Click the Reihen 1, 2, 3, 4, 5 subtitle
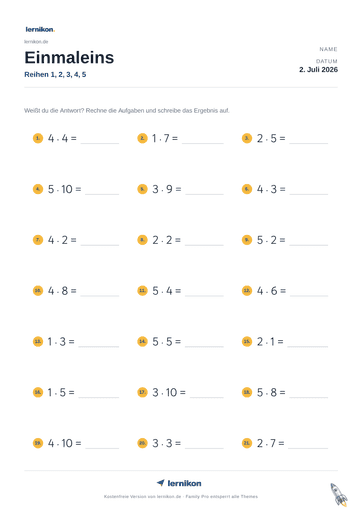362x512 pixels. point(55,75)
